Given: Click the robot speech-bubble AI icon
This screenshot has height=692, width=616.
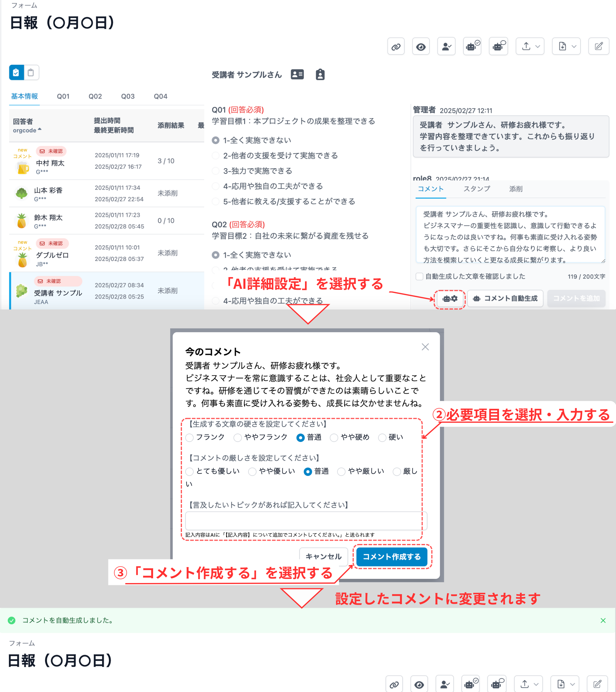Looking at the screenshot, I should pos(498,46).
